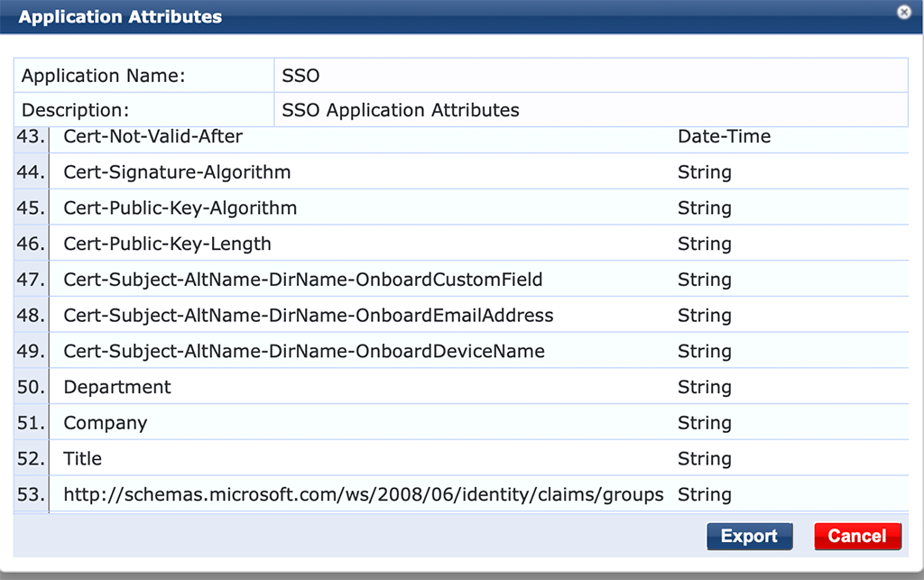Viewport: 924px width, 580px height.
Task: Click the String type next to Company
Action: [704, 422]
